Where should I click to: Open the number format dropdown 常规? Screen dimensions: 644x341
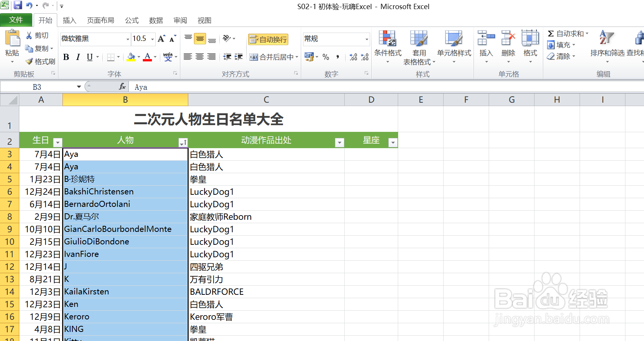(367, 39)
